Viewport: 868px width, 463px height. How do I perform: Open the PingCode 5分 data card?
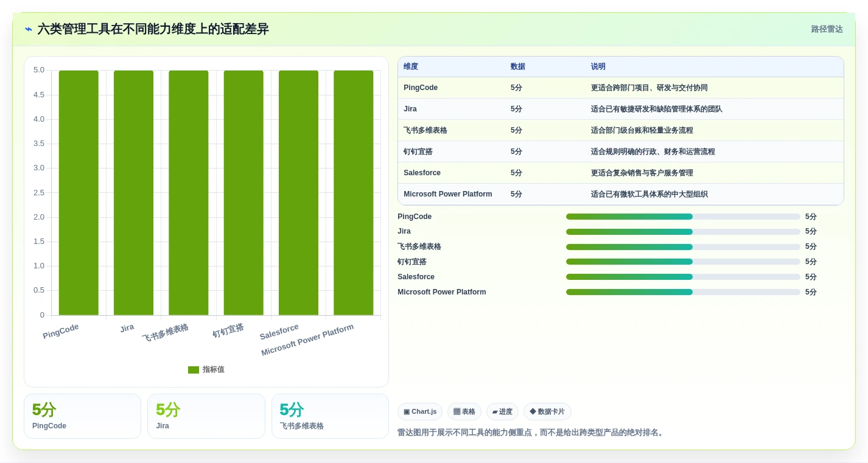(x=82, y=416)
